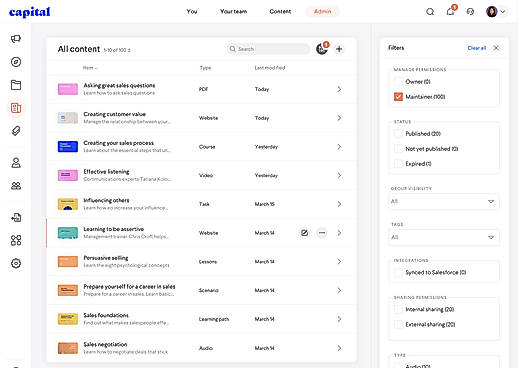518x368 pixels.
Task: Open the Tags dropdown
Action: point(444,237)
